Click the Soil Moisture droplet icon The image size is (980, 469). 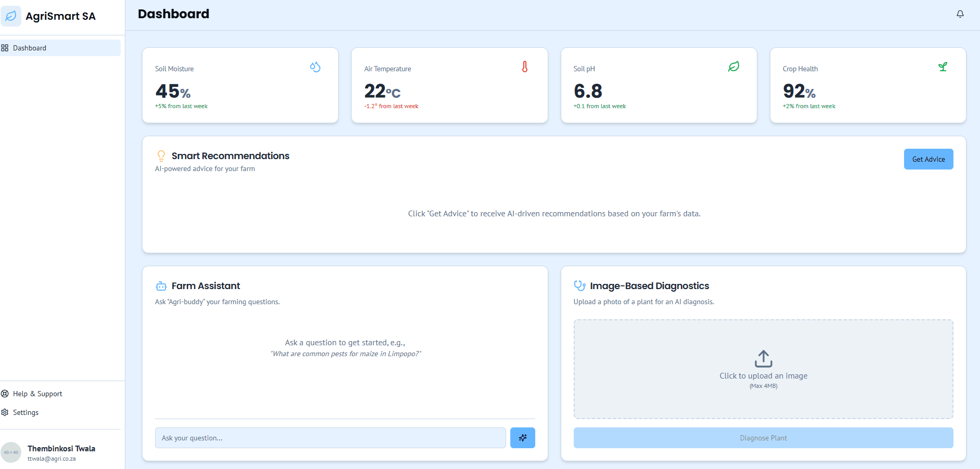[x=315, y=67]
